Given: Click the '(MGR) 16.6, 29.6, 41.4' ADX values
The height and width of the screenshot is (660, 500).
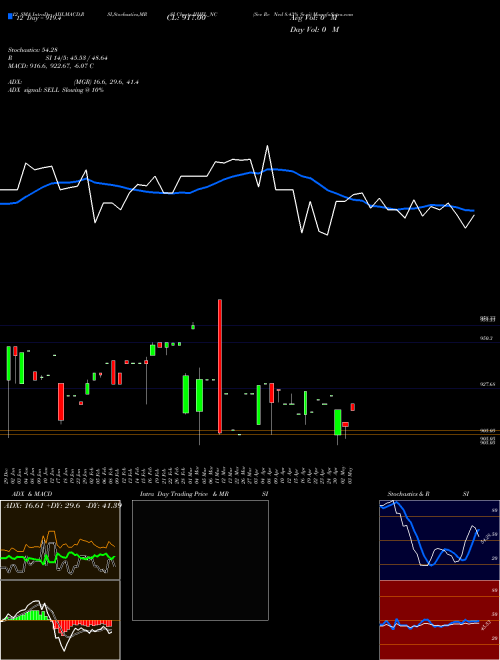Looking at the screenshot, I should point(106,82).
